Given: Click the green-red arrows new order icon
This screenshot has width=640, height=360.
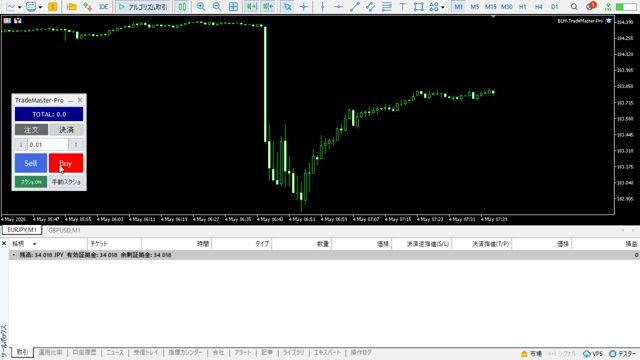Looking at the screenshot, I should [x=87, y=7].
